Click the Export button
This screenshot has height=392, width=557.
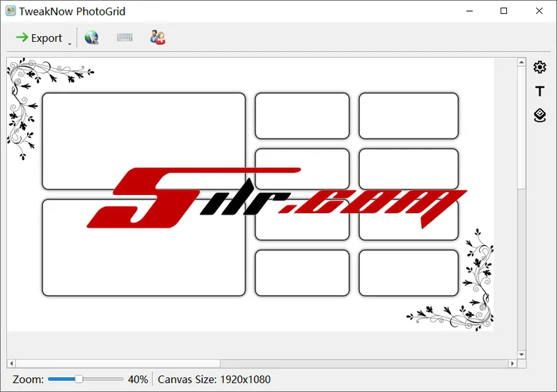pyautogui.click(x=39, y=38)
